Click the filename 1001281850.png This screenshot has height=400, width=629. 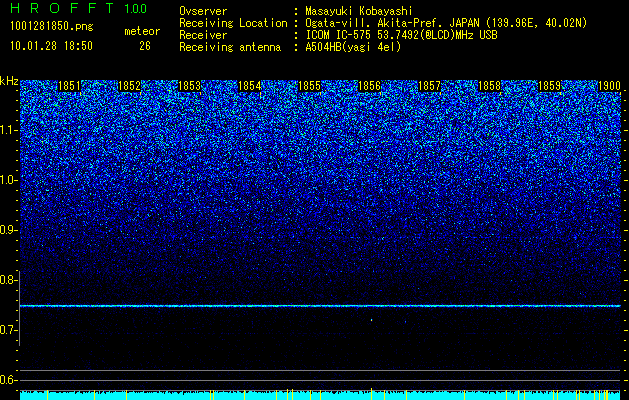tap(51, 27)
